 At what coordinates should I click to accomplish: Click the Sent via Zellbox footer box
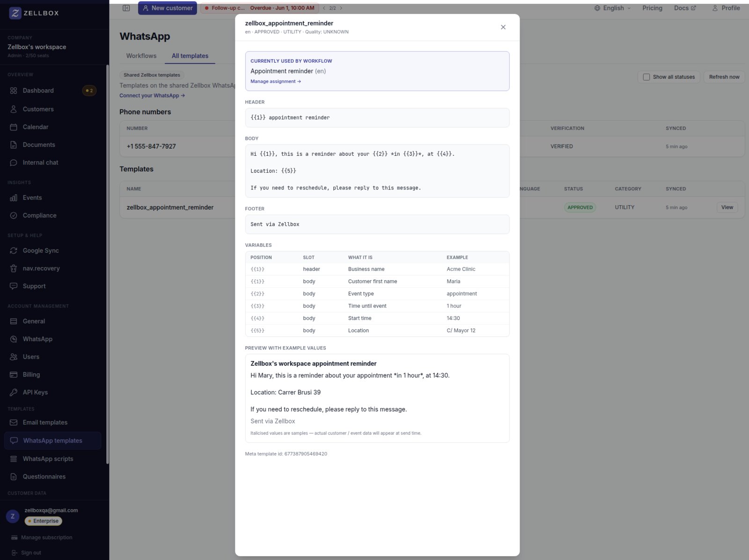click(377, 224)
